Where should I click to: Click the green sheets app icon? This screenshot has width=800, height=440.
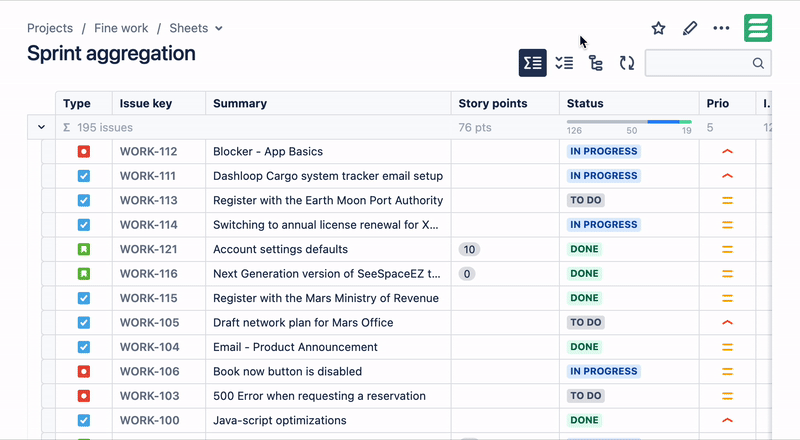[758, 28]
